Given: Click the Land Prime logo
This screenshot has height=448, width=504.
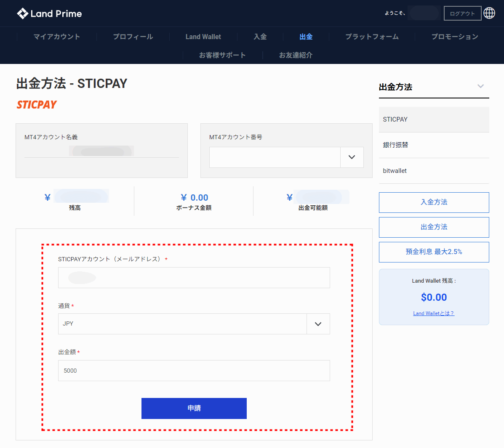Looking at the screenshot, I should coord(49,13).
